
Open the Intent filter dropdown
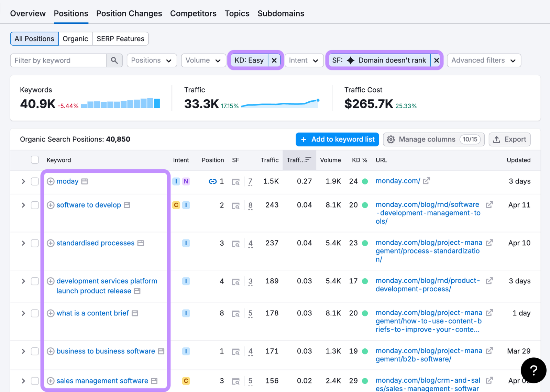pyautogui.click(x=304, y=60)
